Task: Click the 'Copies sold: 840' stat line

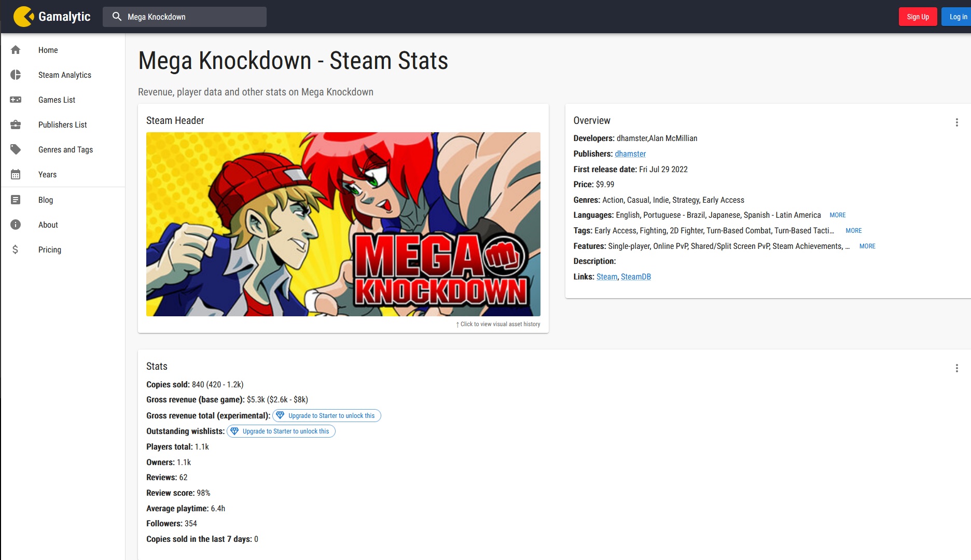Action: pyautogui.click(x=195, y=384)
